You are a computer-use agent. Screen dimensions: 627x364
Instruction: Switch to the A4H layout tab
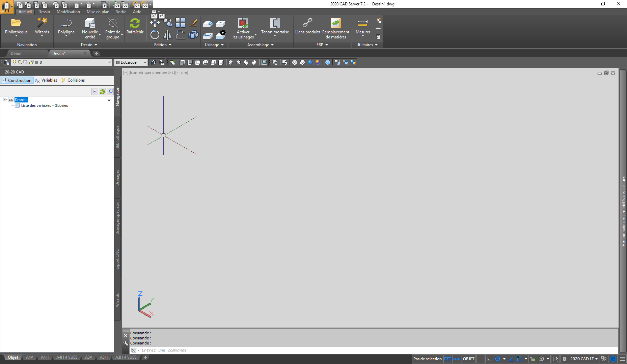click(45, 357)
